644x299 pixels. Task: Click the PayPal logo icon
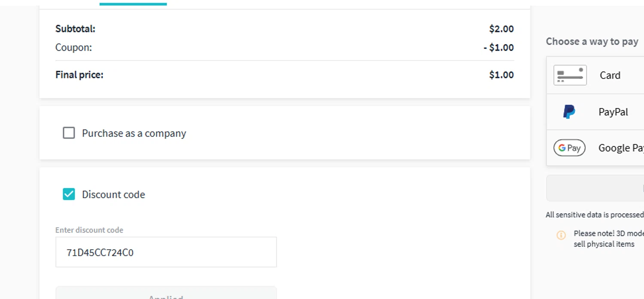[569, 112]
